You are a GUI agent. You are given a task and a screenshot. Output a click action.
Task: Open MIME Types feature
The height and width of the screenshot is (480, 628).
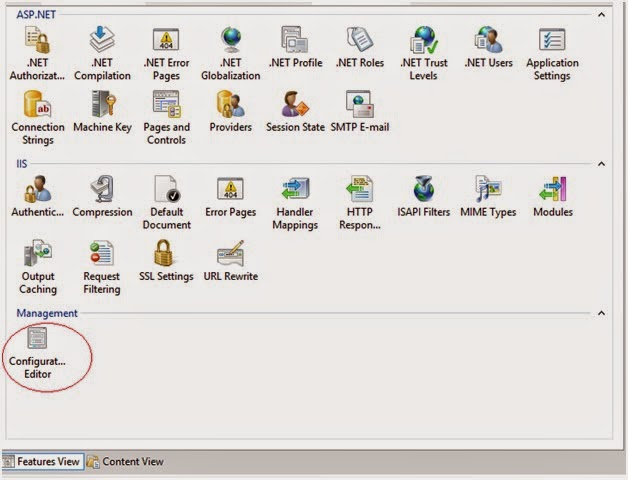click(x=488, y=196)
